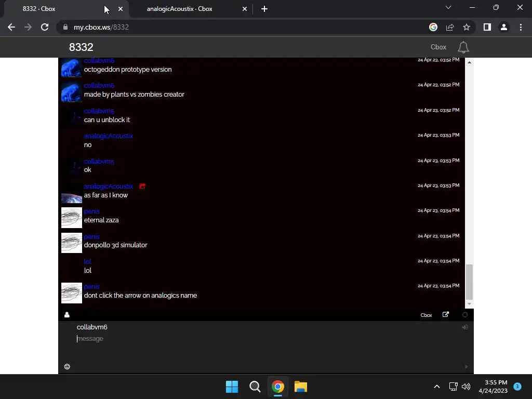Click avatar beside 'made by plants vs zombies creator'
Screen dimensions: 532x399
tap(72, 92)
